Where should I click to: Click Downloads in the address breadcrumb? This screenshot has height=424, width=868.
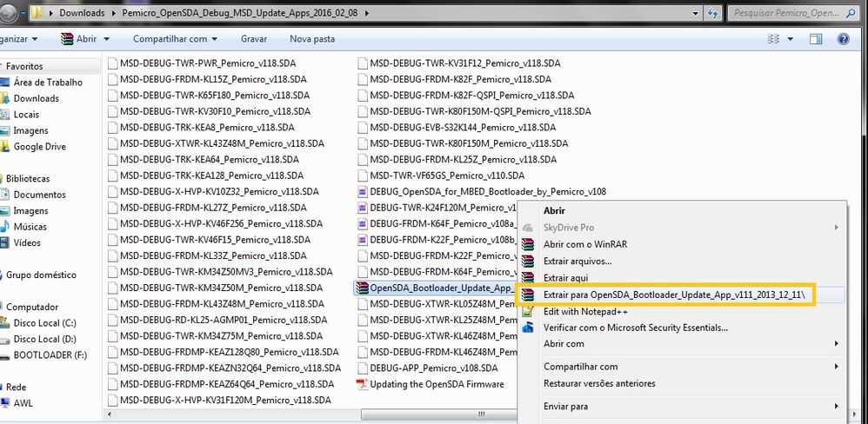tap(82, 13)
